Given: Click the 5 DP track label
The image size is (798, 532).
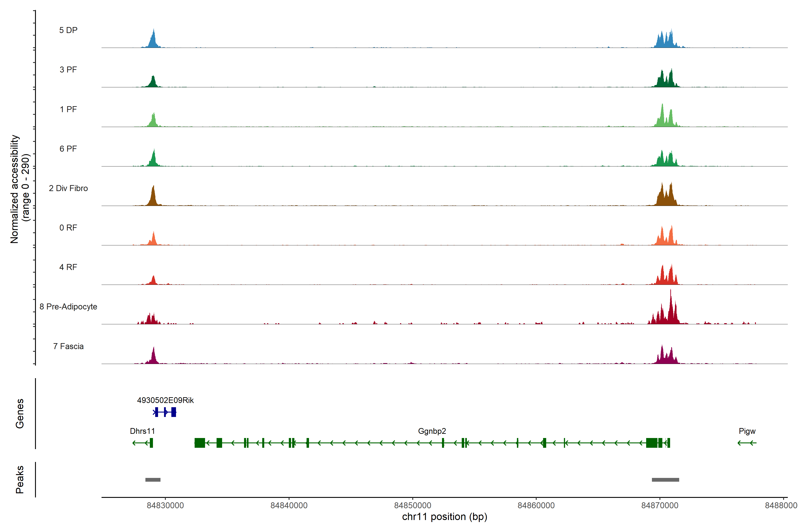Looking at the screenshot, I should (68, 30).
